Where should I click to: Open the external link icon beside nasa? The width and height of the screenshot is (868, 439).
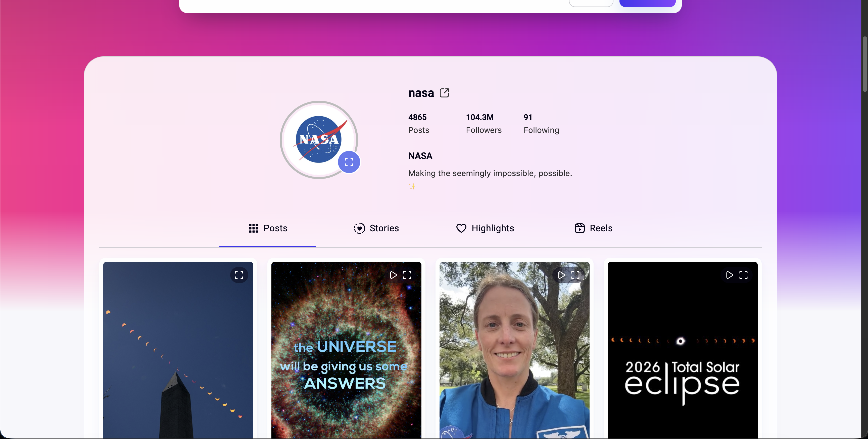(x=444, y=93)
